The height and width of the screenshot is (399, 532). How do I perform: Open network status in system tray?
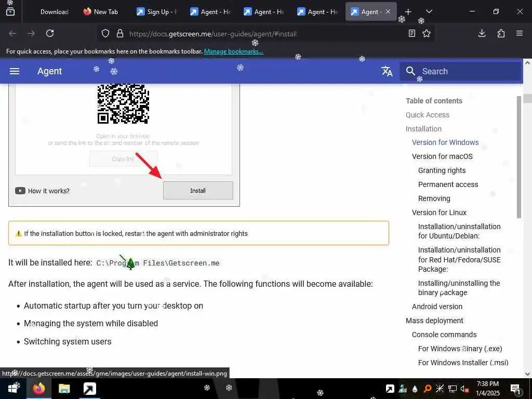(453, 389)
